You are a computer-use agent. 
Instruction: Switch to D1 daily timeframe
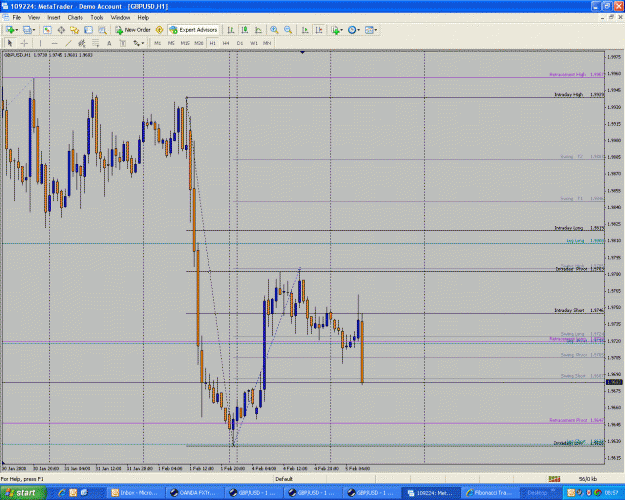point(240,43)
